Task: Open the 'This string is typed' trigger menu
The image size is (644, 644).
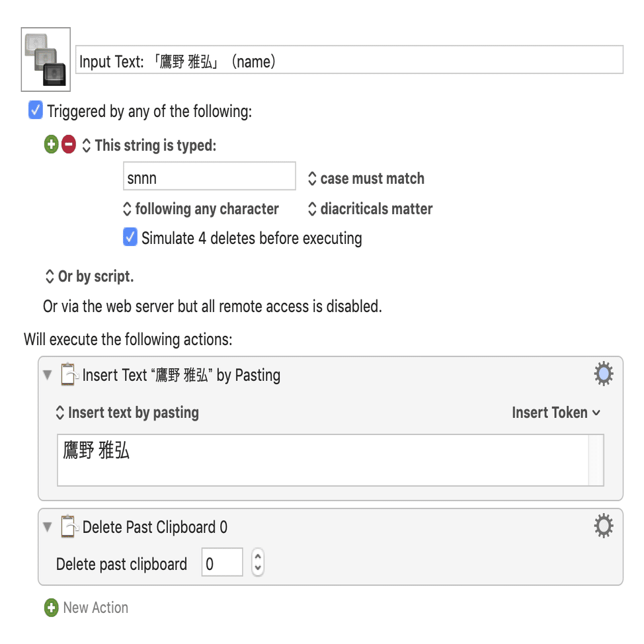Action: click(x=149, y=145)
